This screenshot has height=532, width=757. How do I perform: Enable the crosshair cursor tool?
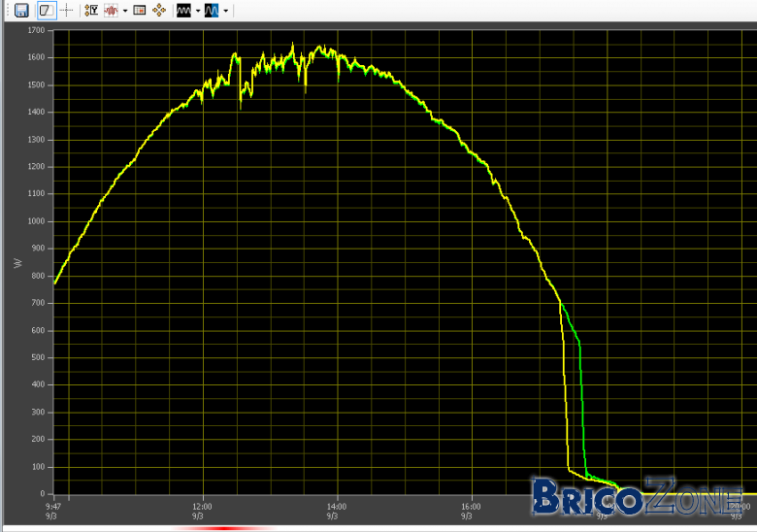(67, 10)
